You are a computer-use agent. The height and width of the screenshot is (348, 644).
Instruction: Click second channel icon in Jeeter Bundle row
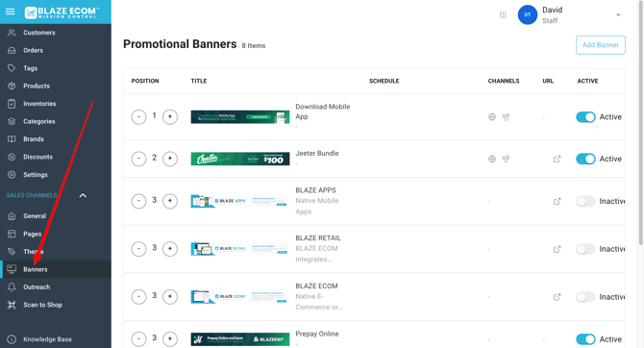click(x=506, y=159)
